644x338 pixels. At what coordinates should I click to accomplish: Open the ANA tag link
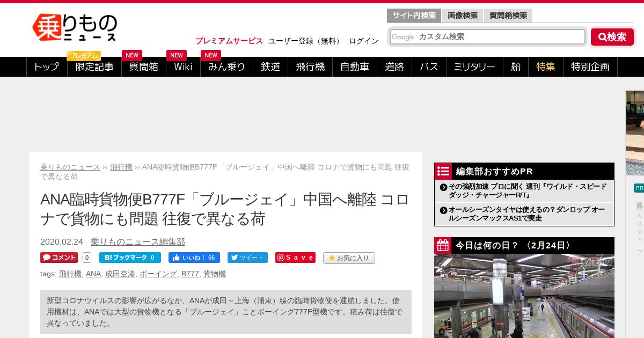tap(93, 274)
